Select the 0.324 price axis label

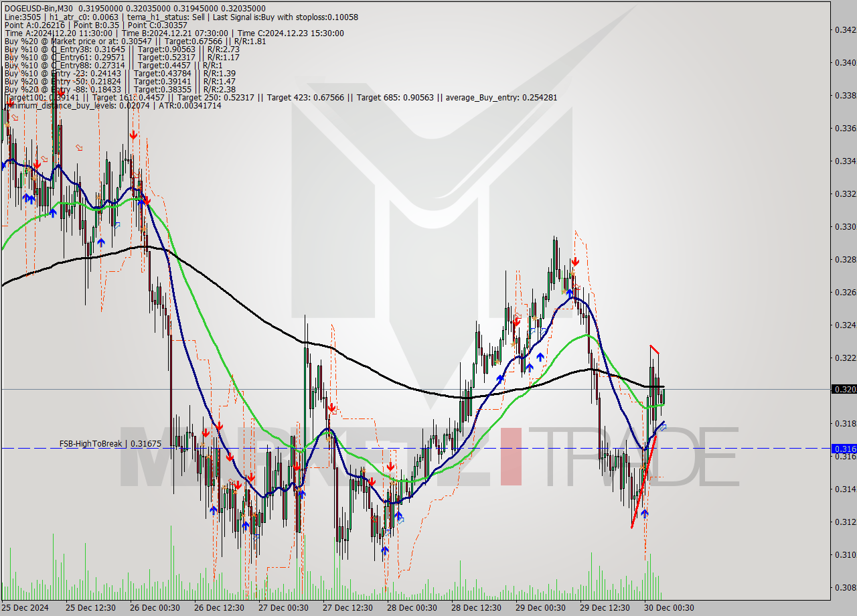pyautogui.click(x=845, y=325)
